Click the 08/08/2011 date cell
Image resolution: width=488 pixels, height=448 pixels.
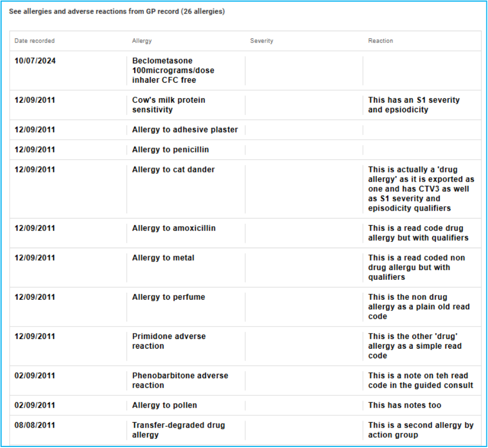tap(35, 425)
